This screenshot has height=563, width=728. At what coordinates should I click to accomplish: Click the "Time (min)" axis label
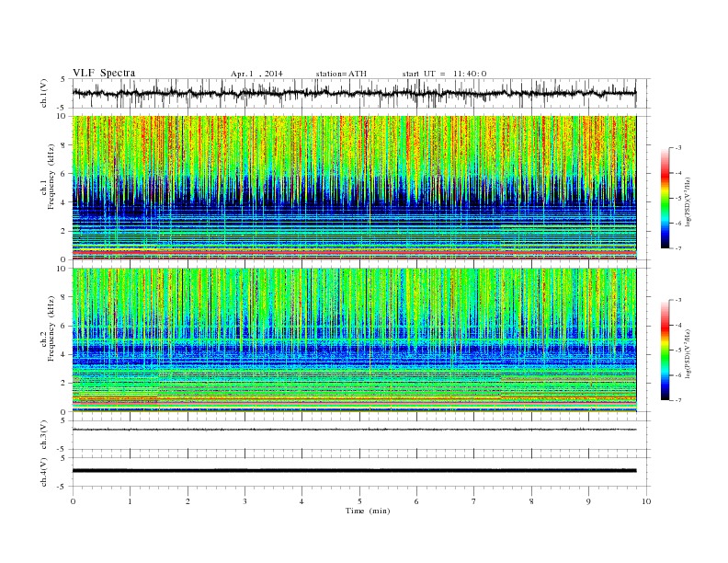pyautogui.click(x=368, y=511)
